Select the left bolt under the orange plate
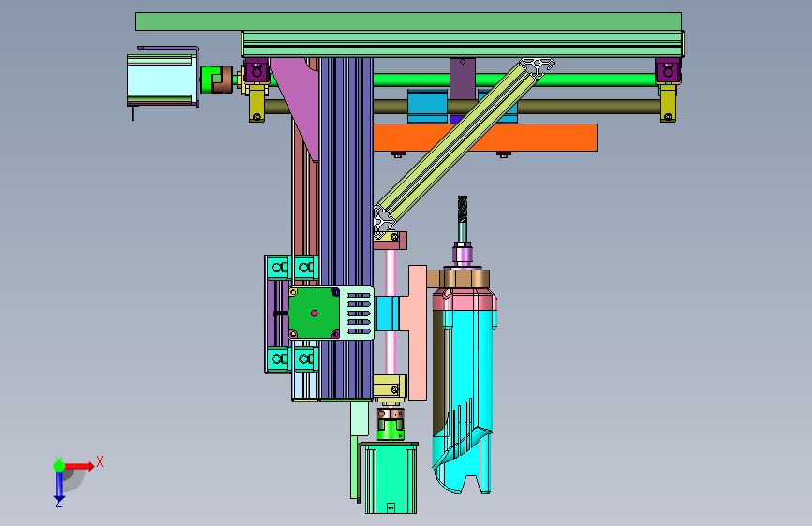 (x=397, y=154)
